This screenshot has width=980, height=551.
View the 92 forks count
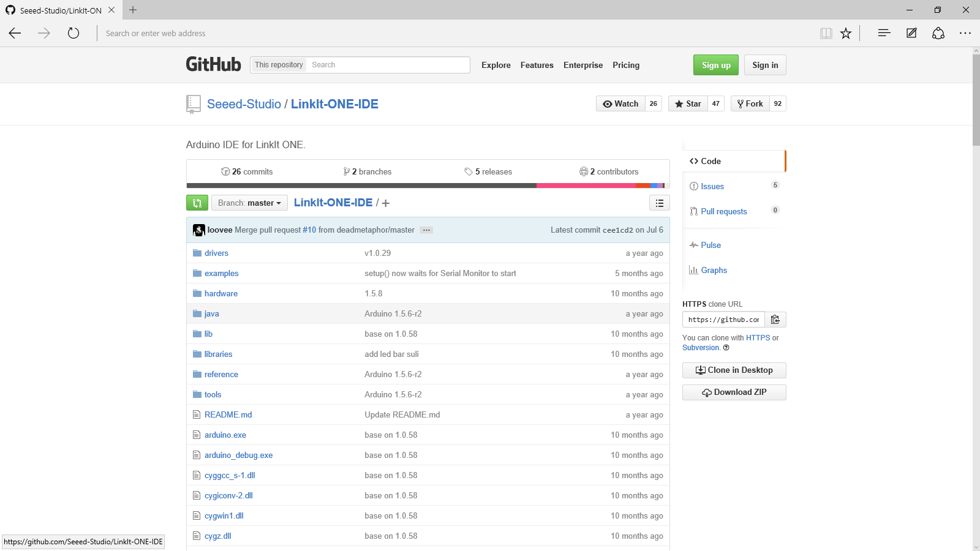pyautogui.click(x=778, y=103)
